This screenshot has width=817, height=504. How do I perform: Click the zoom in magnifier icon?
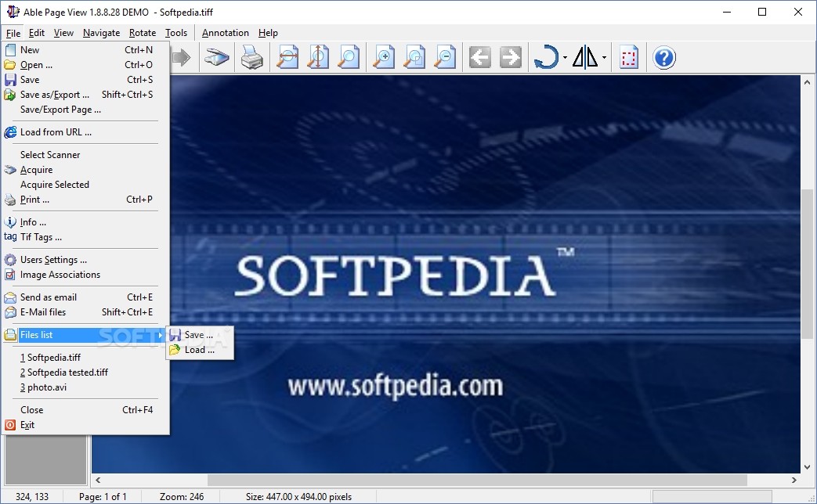click(384, 57)
